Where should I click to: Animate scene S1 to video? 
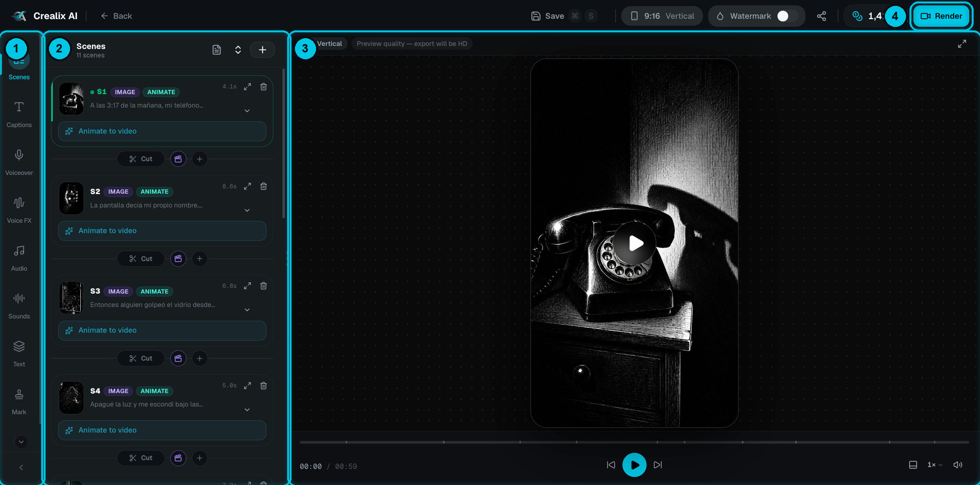pos(162,131)
